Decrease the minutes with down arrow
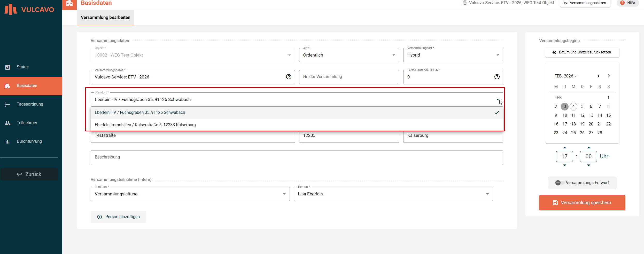Image resolution: width=644 pixels, height=254 pixels. tap(588, 165)
